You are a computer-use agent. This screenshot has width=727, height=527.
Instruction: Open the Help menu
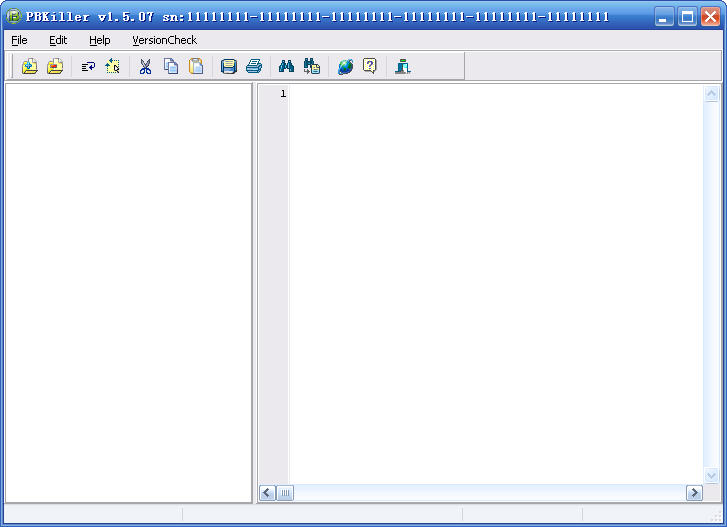(x=99, y=40)
